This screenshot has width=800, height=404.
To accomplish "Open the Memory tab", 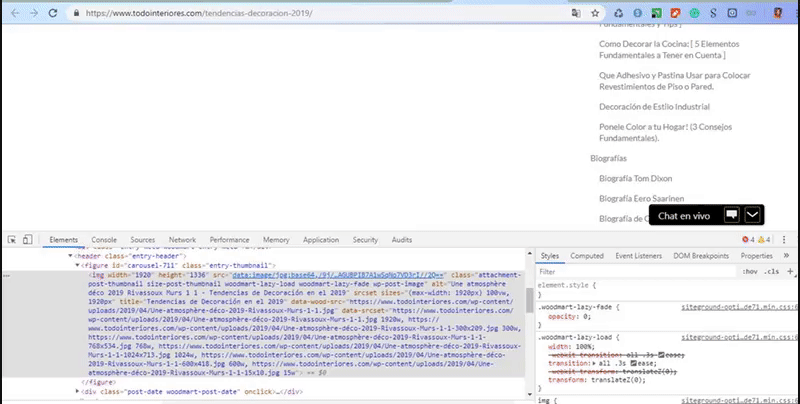I will (276, 240).
